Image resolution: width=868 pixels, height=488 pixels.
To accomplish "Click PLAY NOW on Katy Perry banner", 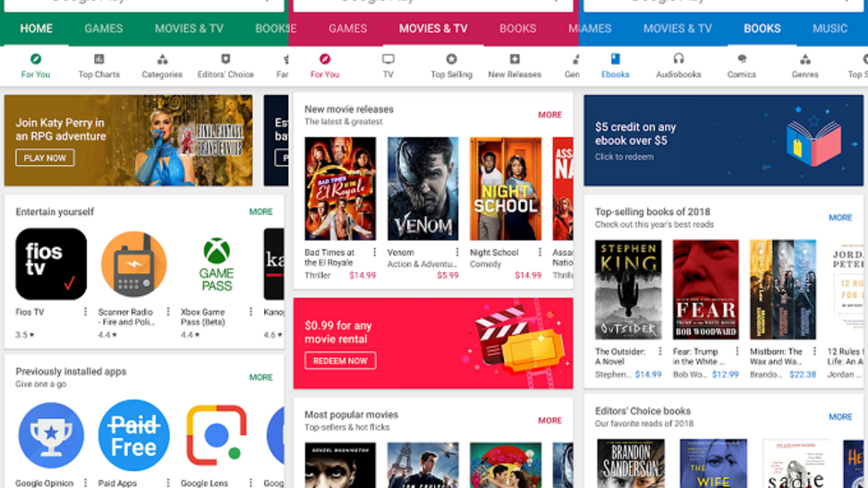I will (x=45, y=158).
